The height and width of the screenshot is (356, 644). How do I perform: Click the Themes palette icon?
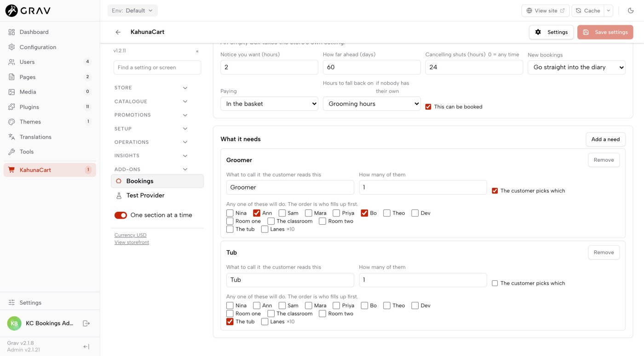(12, 122)
